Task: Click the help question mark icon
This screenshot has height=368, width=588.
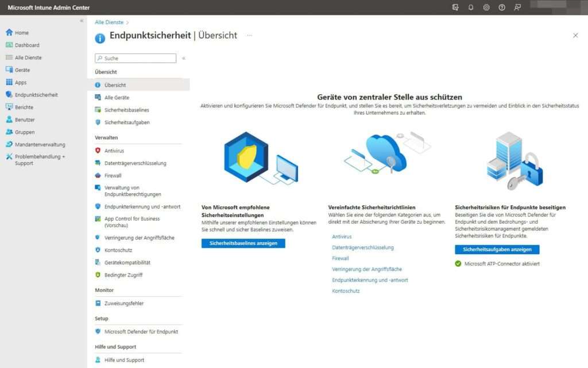Action: 502,7
